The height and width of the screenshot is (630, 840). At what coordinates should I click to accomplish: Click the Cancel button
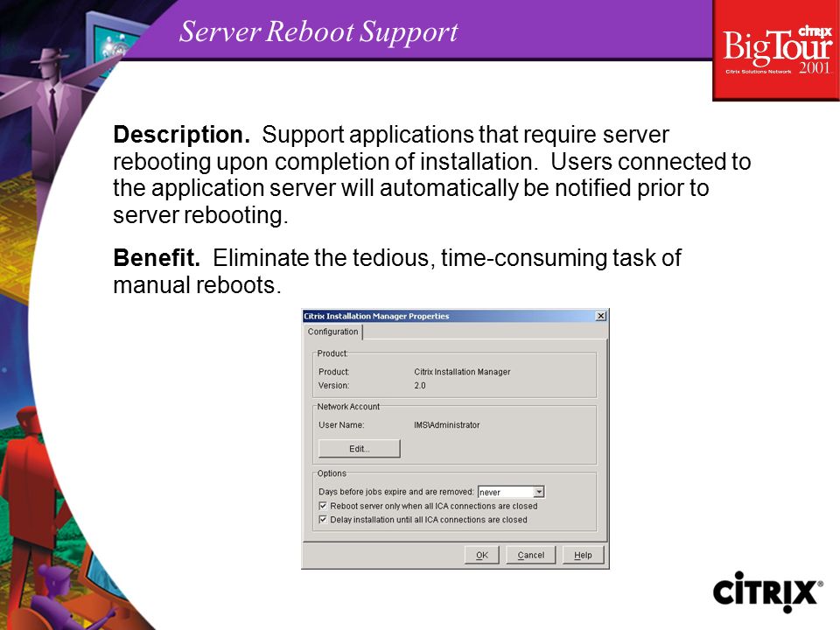click(x=530, y=555)
